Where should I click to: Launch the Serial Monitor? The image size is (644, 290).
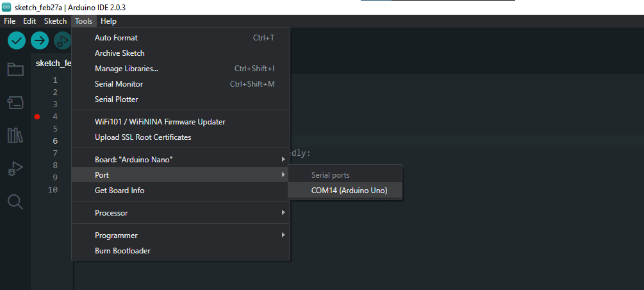coord(181,84)
